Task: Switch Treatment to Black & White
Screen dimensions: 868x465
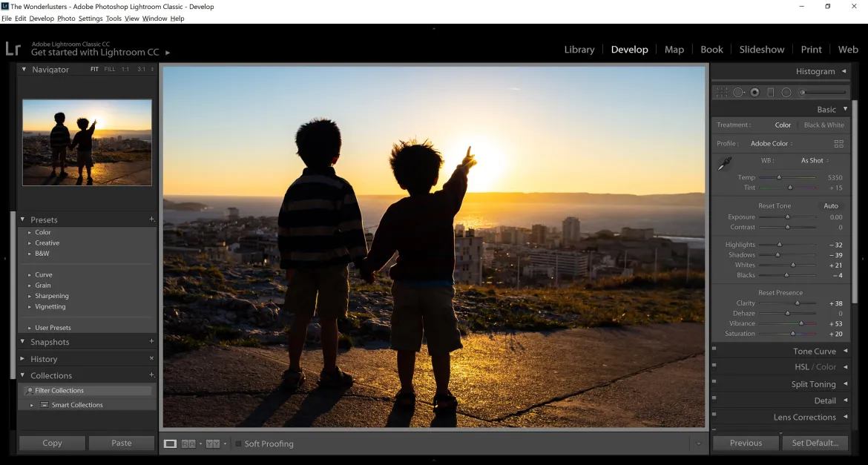Action: (x=823, y=125)
